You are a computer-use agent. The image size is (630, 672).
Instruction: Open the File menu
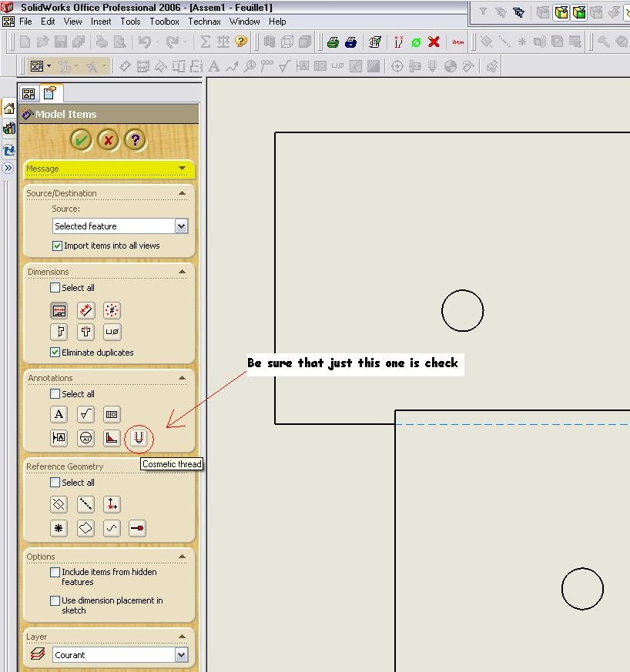click(x=25, y=22)
